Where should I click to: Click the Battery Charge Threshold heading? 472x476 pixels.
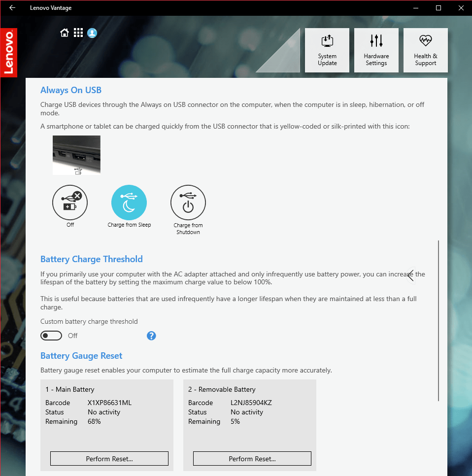point(91,259)
